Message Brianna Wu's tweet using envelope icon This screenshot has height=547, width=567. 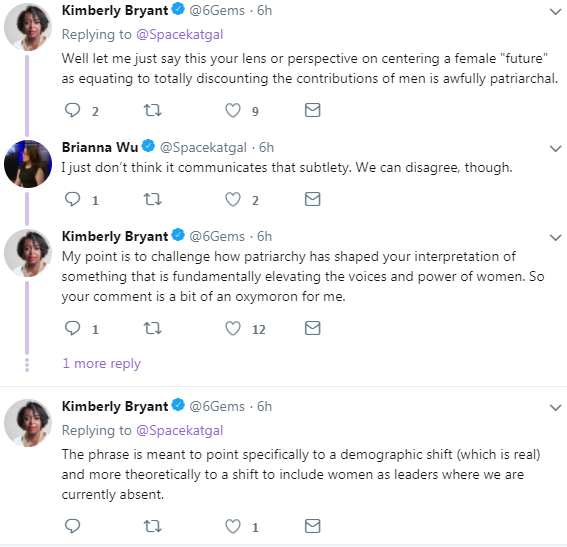pyautogui.click(x=312, y=199)
